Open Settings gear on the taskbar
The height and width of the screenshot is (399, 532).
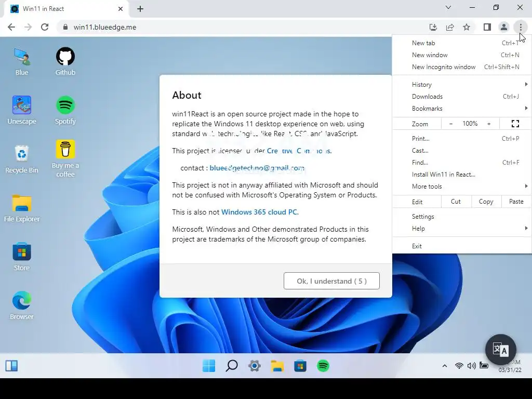255,366
